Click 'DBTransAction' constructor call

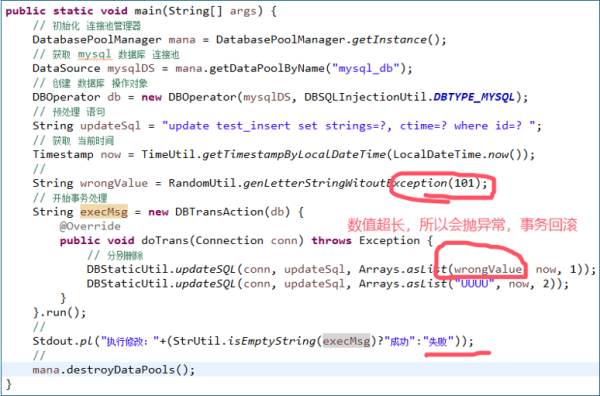click(x=219, y=212)
